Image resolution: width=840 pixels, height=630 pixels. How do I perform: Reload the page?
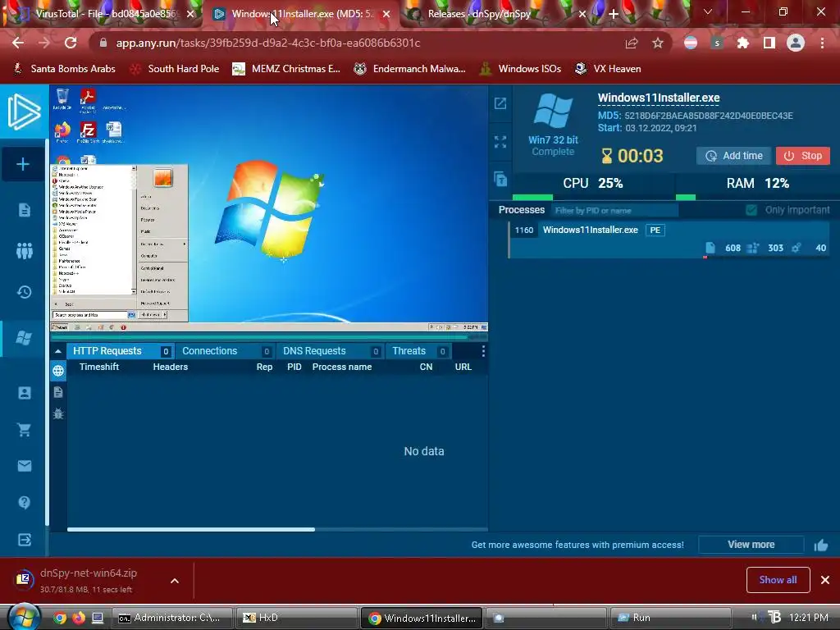coord(71,43)
